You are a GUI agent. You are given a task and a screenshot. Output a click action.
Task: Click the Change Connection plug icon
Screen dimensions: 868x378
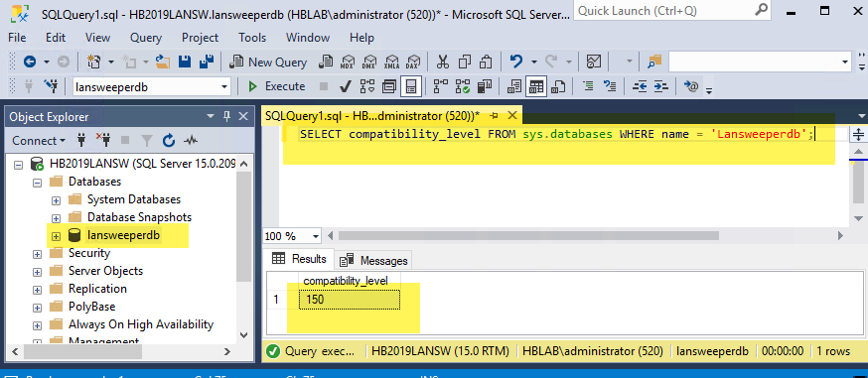point(51,86)
